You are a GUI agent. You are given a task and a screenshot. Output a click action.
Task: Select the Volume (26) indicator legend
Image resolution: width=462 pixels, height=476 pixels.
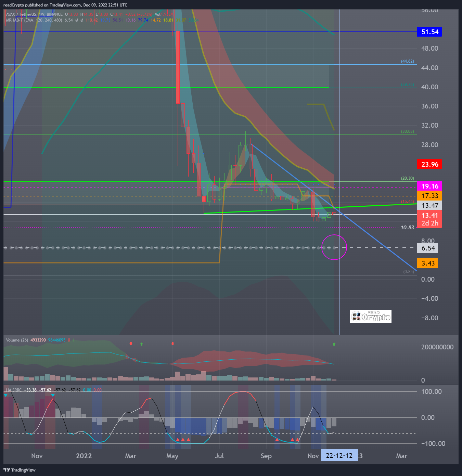(17, 340)
